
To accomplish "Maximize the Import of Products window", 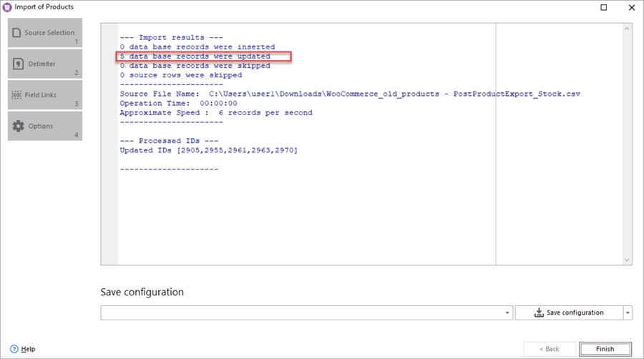I will (604, 8).
